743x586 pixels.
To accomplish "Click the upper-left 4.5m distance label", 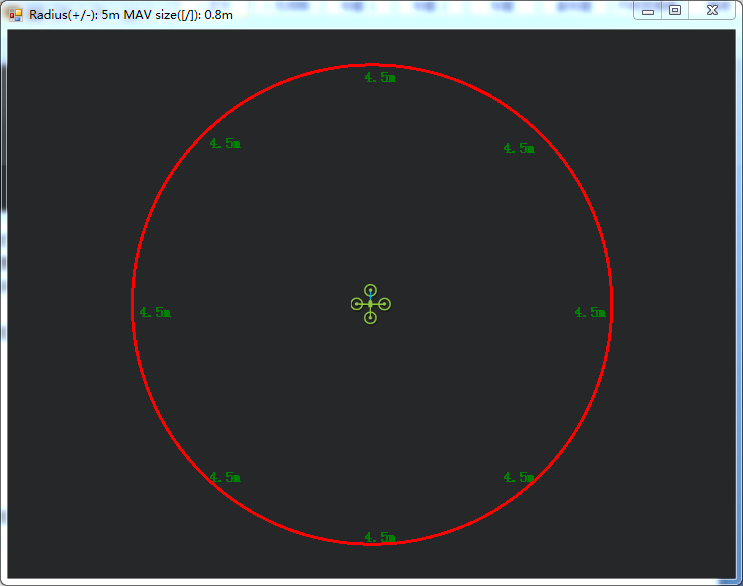I will point(224,143).
